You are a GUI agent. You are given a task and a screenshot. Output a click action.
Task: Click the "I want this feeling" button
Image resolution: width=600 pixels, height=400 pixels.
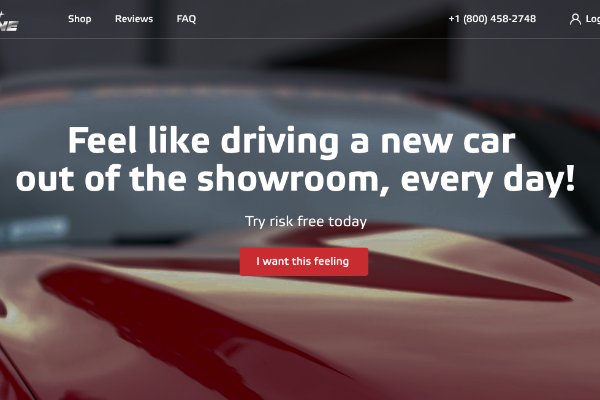pos(304,262)
